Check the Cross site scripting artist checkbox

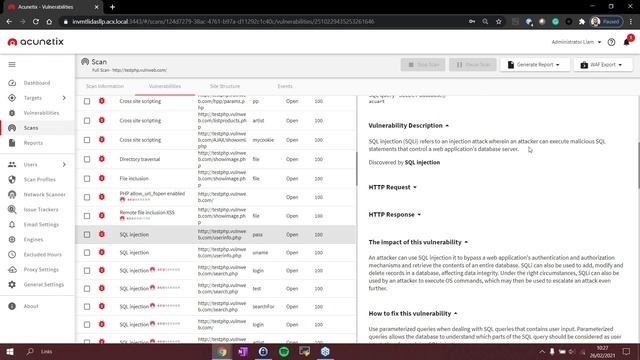pos(87,121)
